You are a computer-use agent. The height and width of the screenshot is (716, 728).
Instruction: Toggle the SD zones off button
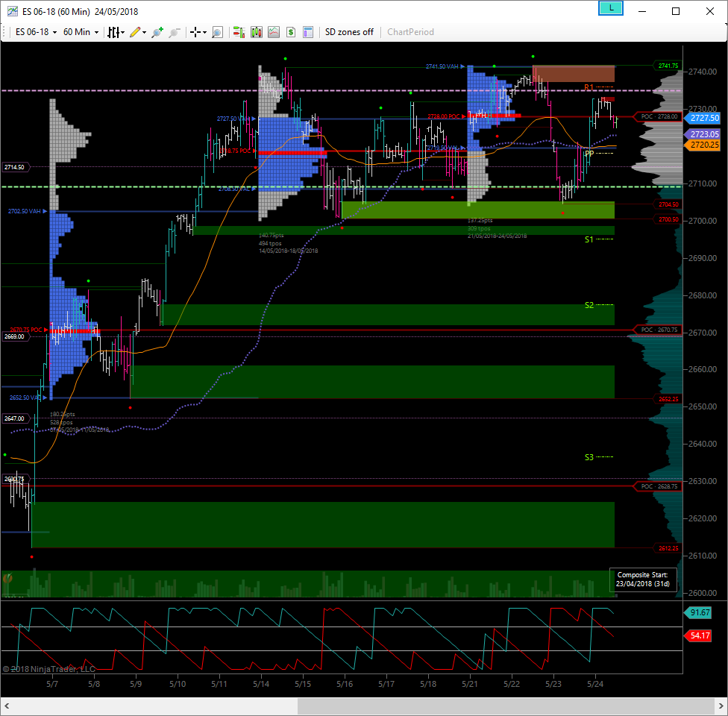tap(349, 32)
